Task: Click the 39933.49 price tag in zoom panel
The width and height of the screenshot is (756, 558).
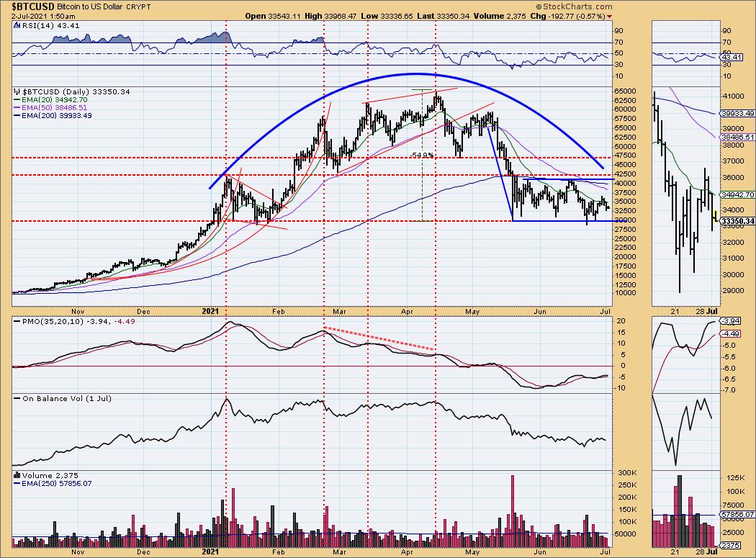Action: (738, 114)
